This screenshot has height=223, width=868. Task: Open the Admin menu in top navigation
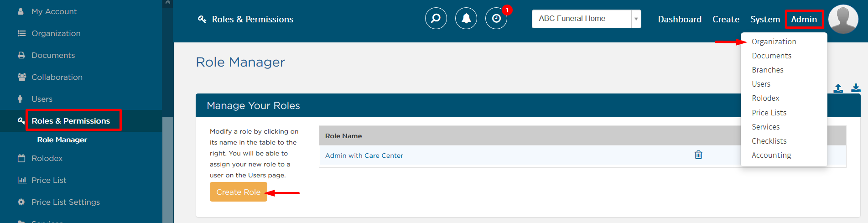[x=804, y=19]
